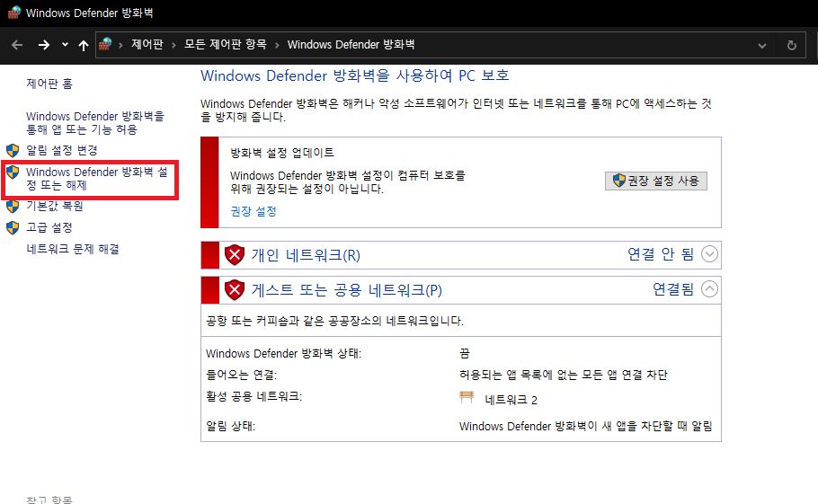
Task: Click shield icon beside 알림 설정 변경
Action: click(13, 151)
